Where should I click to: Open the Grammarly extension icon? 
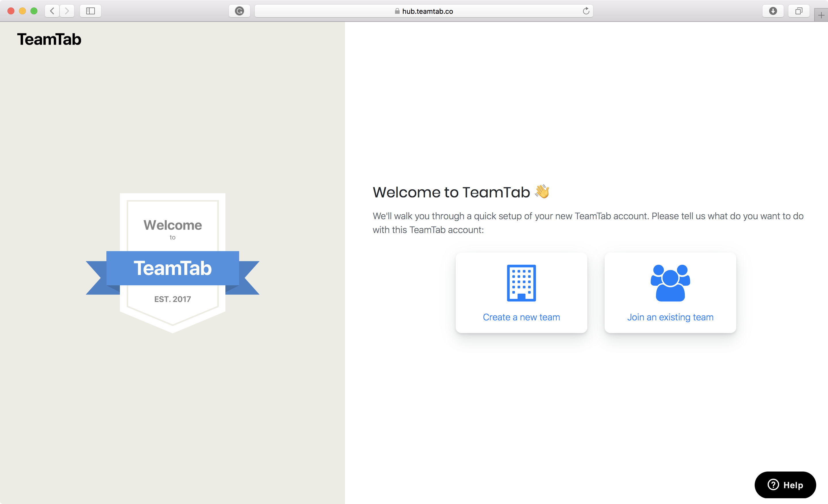click(x=239, y=11)
